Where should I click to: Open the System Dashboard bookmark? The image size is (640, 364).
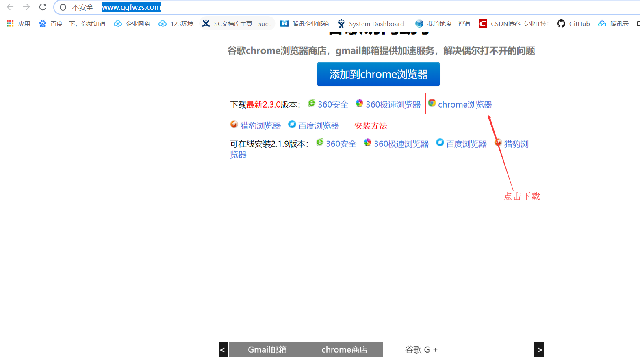click(371, 24)
